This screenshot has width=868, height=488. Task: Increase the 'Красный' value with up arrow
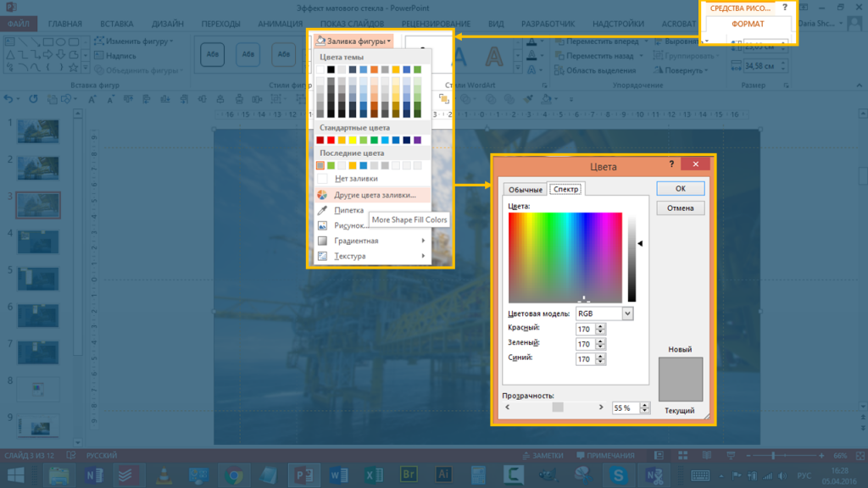coord(601,325)
